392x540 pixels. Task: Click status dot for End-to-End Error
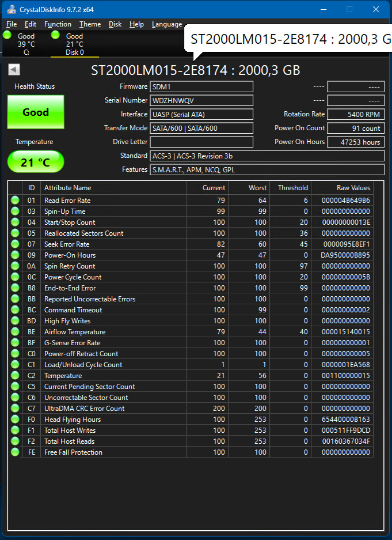pos(15,288)
